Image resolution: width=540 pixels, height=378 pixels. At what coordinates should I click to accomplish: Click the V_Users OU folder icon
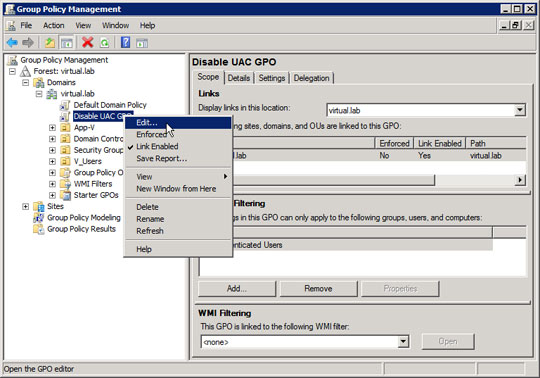[65, 161]
